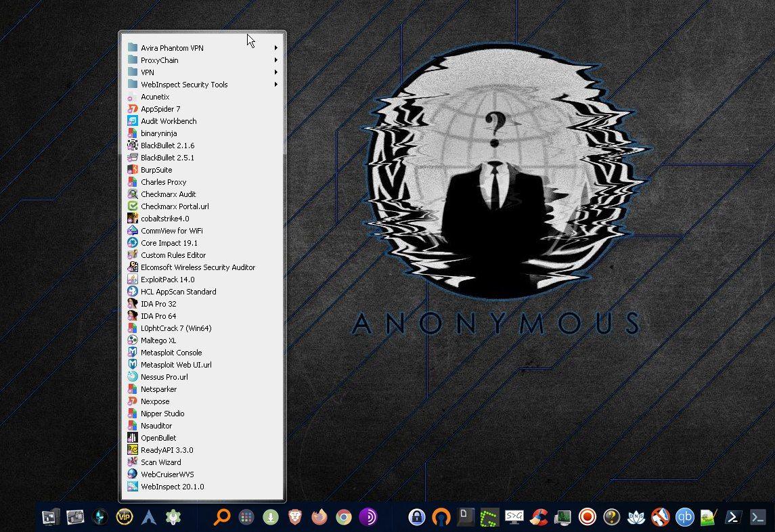The height and width of the screenshot is (532, 775).
Task: Expand the Avira Phantom VPN submenu arrow
Action: pyautogui.click(x=275, y=48)
